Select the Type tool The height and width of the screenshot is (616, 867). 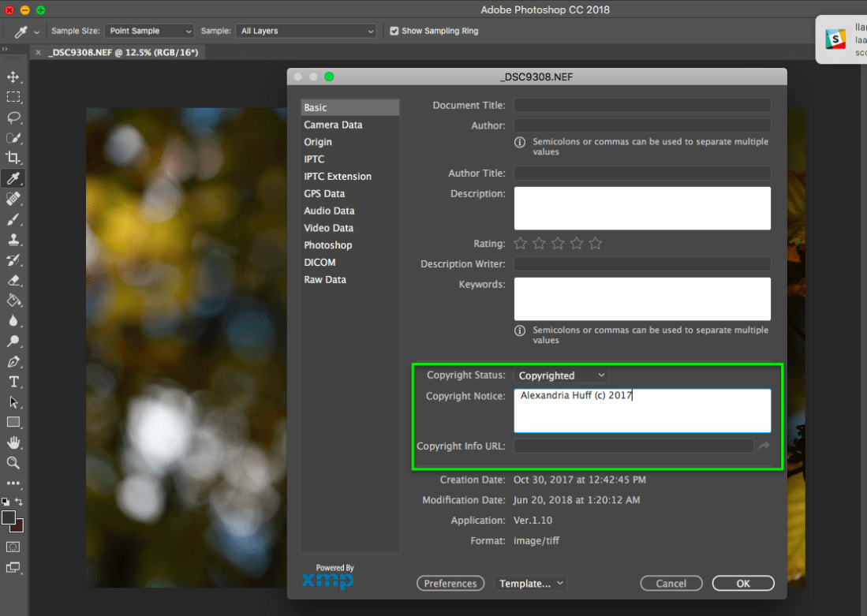pos(14,382)
